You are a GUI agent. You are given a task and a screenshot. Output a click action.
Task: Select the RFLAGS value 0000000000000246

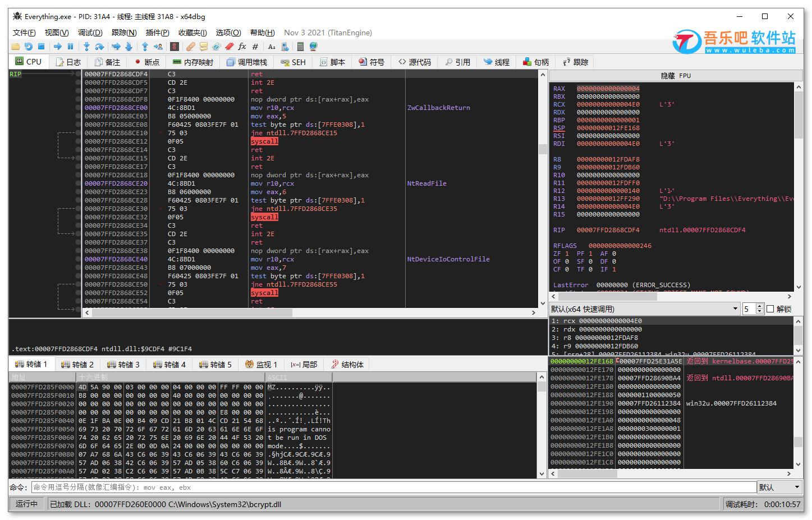click(620, 246)
